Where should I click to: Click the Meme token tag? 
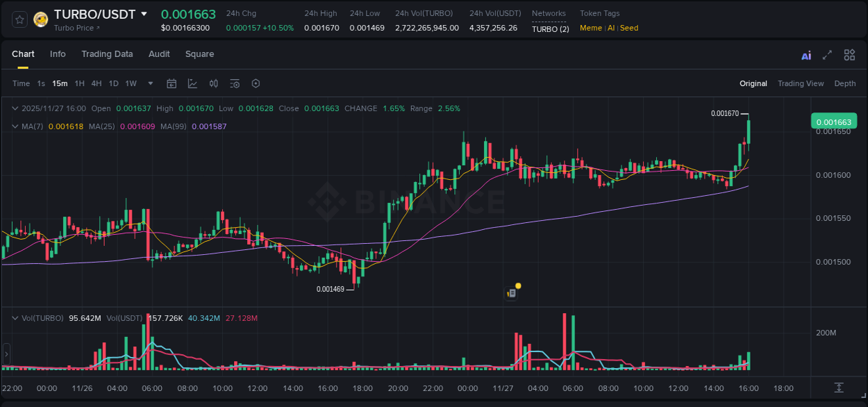[590, 28]
